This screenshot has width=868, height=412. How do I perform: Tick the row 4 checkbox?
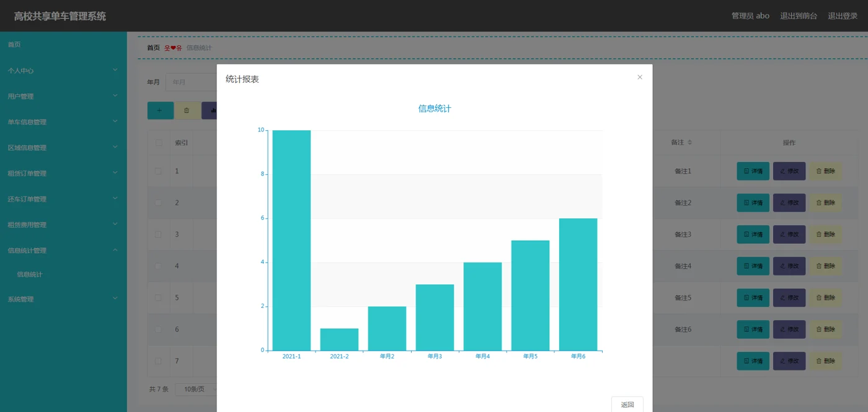click(x=159, y=266)
